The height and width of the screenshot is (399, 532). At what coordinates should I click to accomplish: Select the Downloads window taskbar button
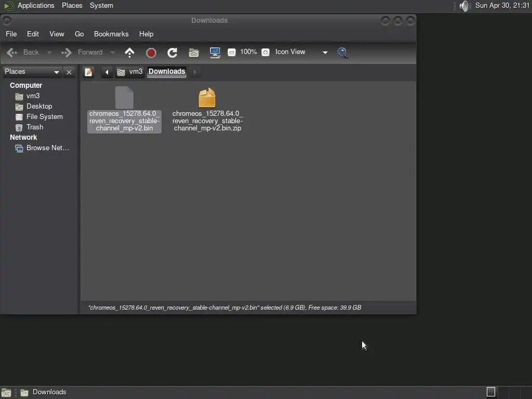(x=43, y=392)
